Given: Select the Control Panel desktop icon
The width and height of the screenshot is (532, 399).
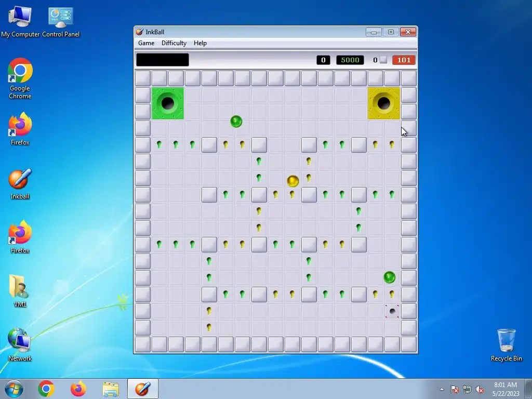Looking at the screenshot, I should pos(61,21).
